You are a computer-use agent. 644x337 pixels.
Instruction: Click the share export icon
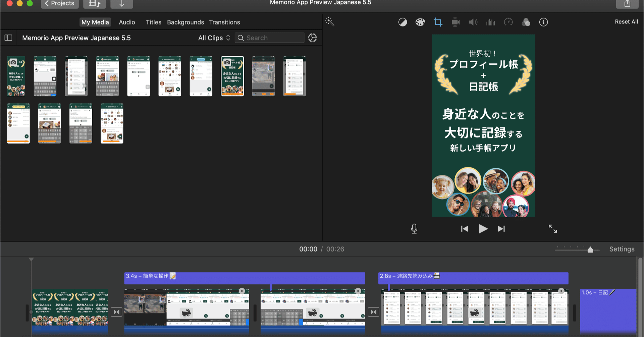pyautogui.click(x=627, y=4)
